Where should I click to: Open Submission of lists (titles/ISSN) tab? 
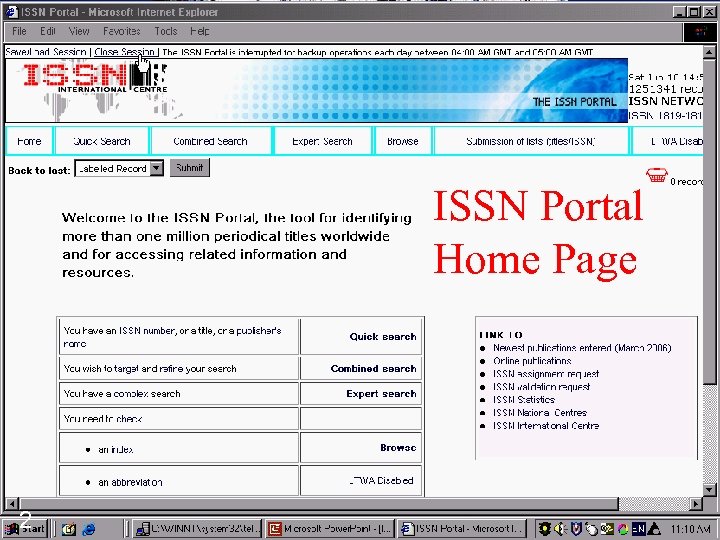pyautogui.click(x=531, y=141)
